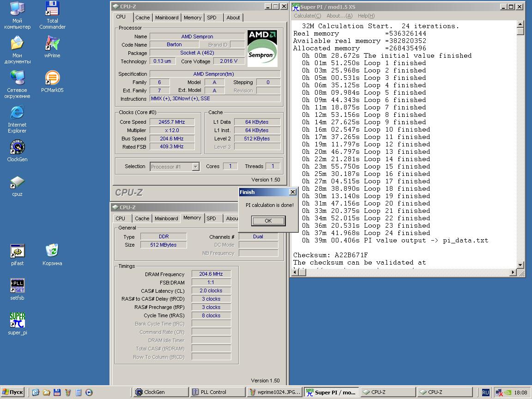The height and width of the screenshot is (399, 532).
Task: Launch the ClockGen desktop shortcut
Action: pos(17,151)
